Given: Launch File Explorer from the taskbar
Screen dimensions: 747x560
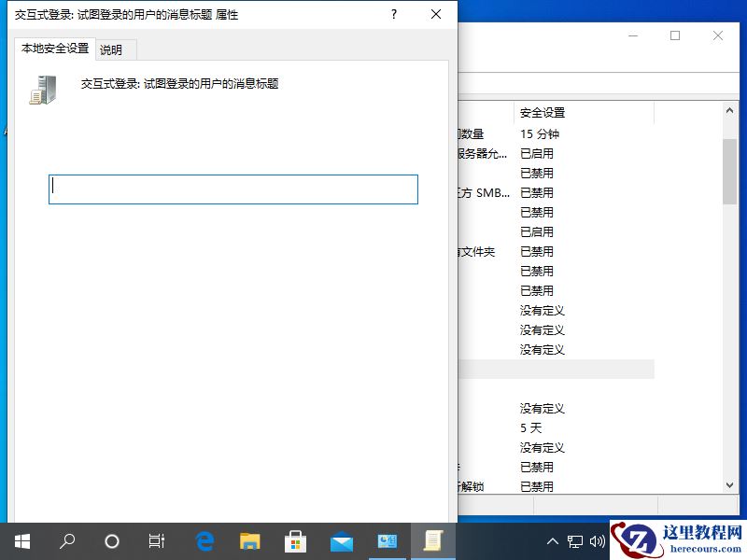Looking at the screenshot, I should click(x=250, y=541).
